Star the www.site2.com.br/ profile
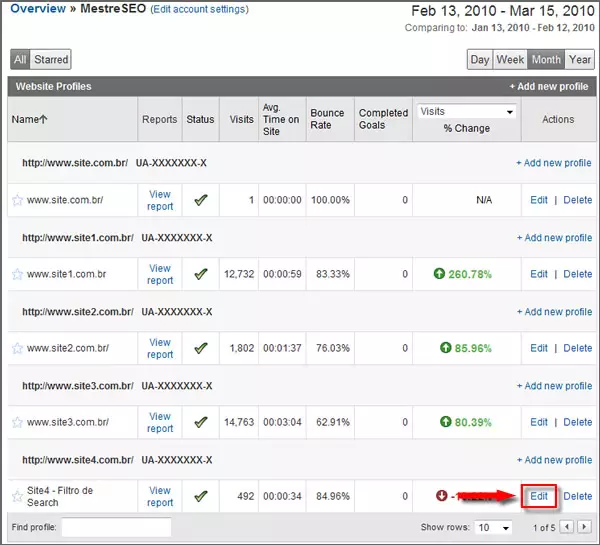 click(17, 348)
